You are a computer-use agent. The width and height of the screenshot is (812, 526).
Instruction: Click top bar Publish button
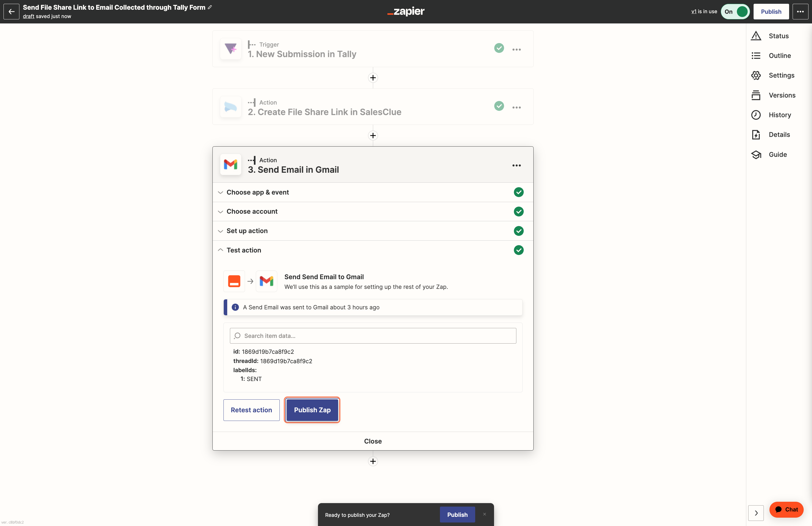coord(771,12)
